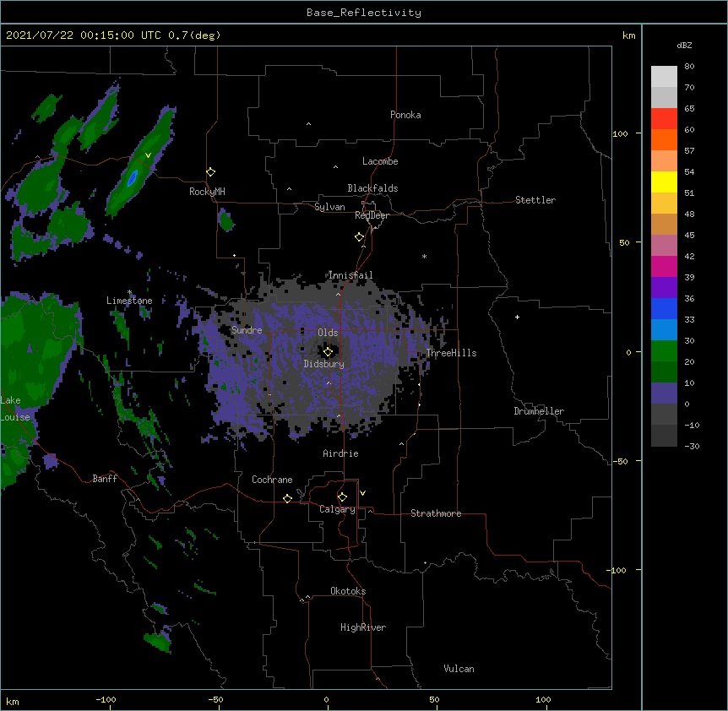Click the Strathmore city label
728x711 pixels.
436,513
